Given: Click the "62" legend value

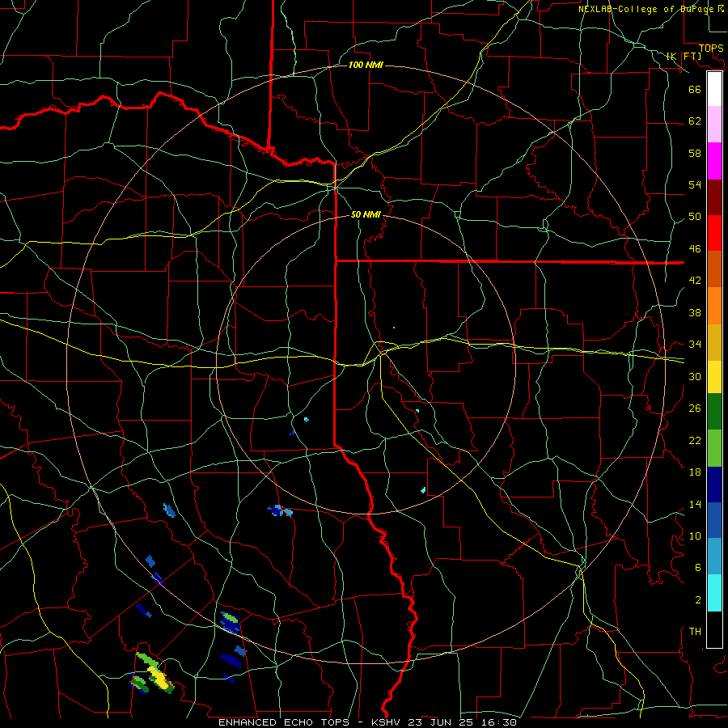Looking at the screenshot, I should click(695, 121).
